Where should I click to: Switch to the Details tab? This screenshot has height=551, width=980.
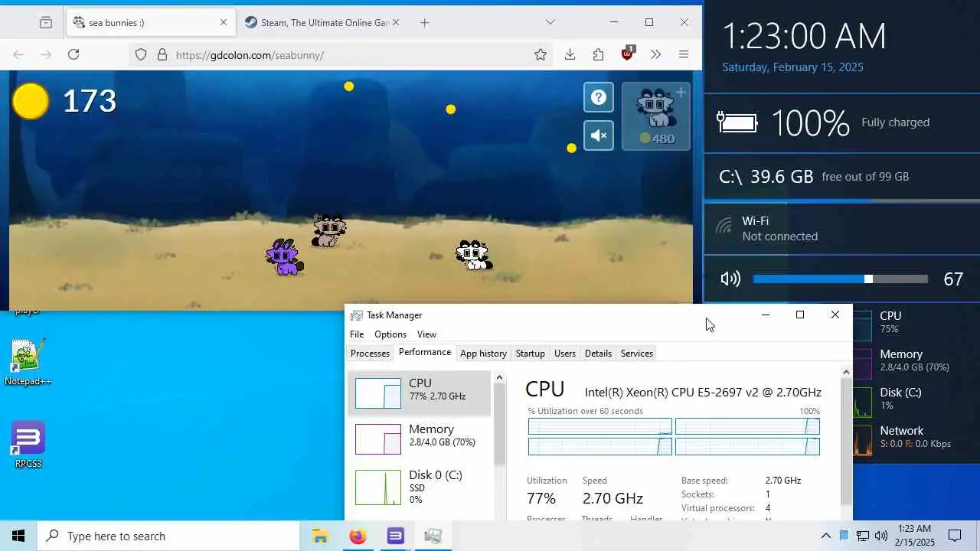click(598, 354)
